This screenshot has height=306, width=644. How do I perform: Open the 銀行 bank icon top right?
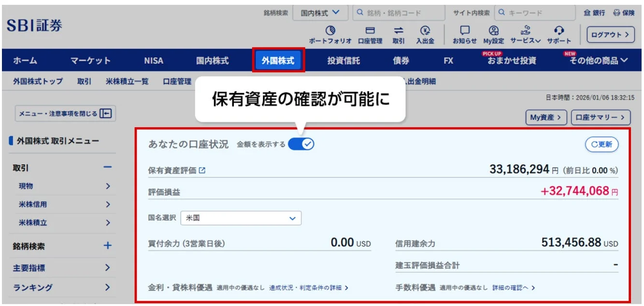594,13
